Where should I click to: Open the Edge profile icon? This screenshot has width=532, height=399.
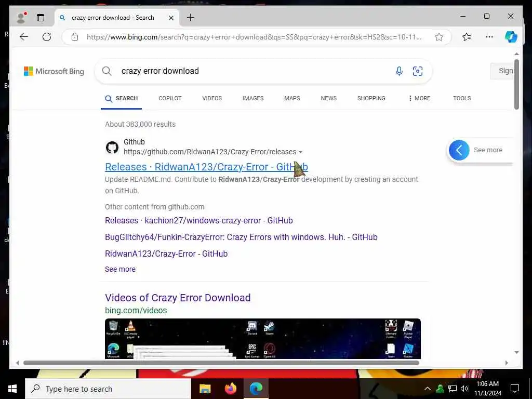coord(21,18)
